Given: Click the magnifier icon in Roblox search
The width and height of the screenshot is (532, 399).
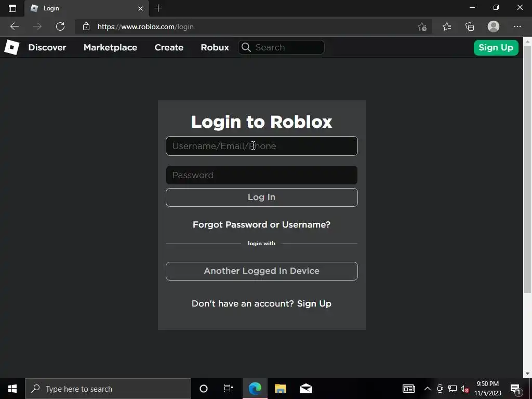Looking at the screenshot, I should click(x=246, y=47).
